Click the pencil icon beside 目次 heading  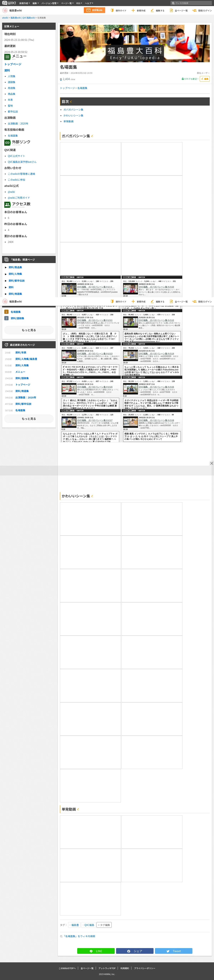coord(71,102)
